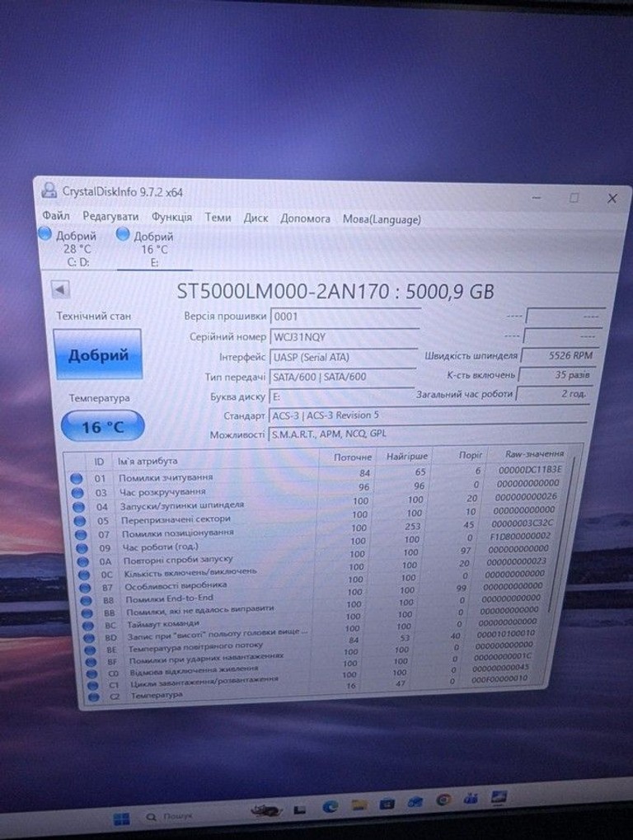Click the Добрий health status button
Screen dimensions: 633x840
pyautogui.click(x=98, y=354)
